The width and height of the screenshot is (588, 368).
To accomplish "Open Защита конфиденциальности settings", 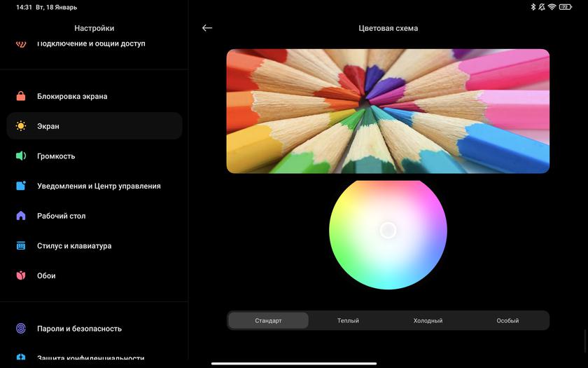I will pos(91,358).
